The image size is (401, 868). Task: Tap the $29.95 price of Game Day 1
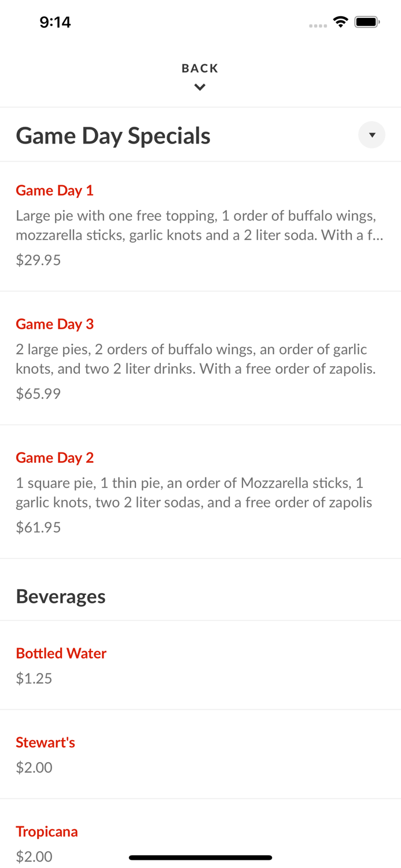pos(38,260)
